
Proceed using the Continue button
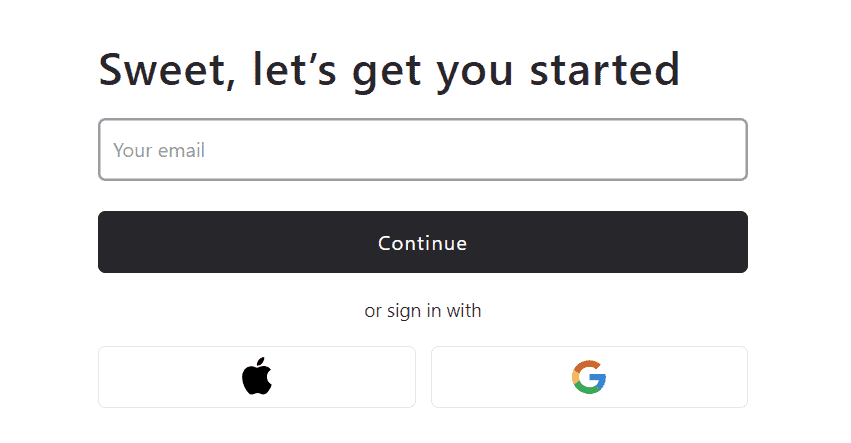423,242
